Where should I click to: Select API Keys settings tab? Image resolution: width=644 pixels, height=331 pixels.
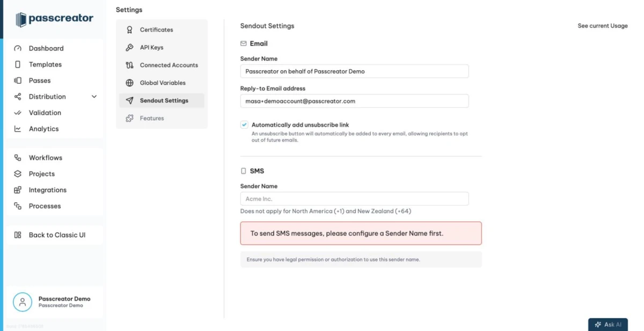162,47
